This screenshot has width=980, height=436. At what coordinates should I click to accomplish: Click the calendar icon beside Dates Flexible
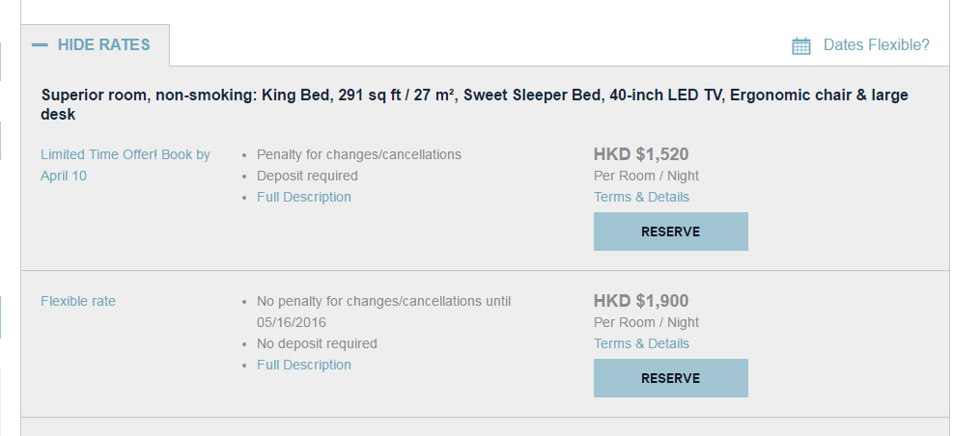coord(800,46)
